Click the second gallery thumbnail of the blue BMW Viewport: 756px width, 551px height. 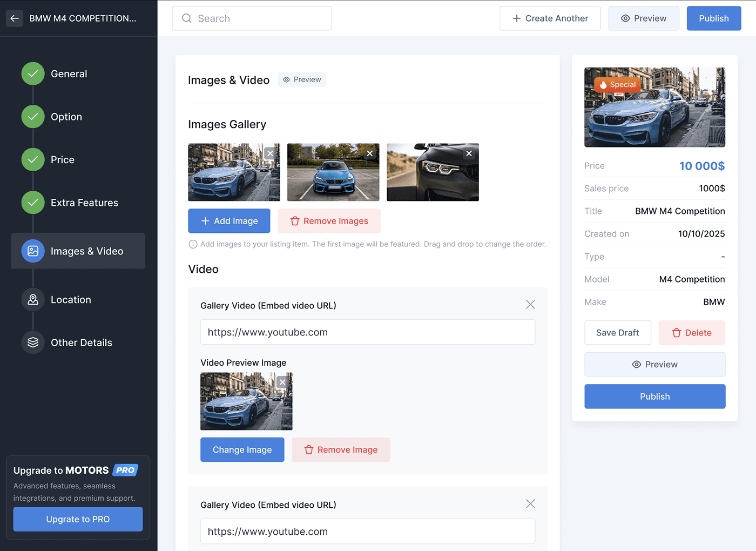pyautogui.click(x=333, y=172)
